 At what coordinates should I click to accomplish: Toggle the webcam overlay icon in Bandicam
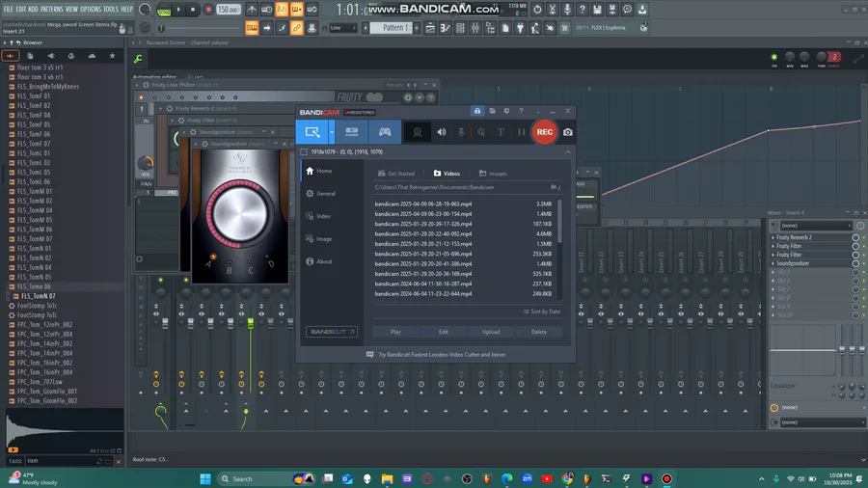(x=418, y=132)
